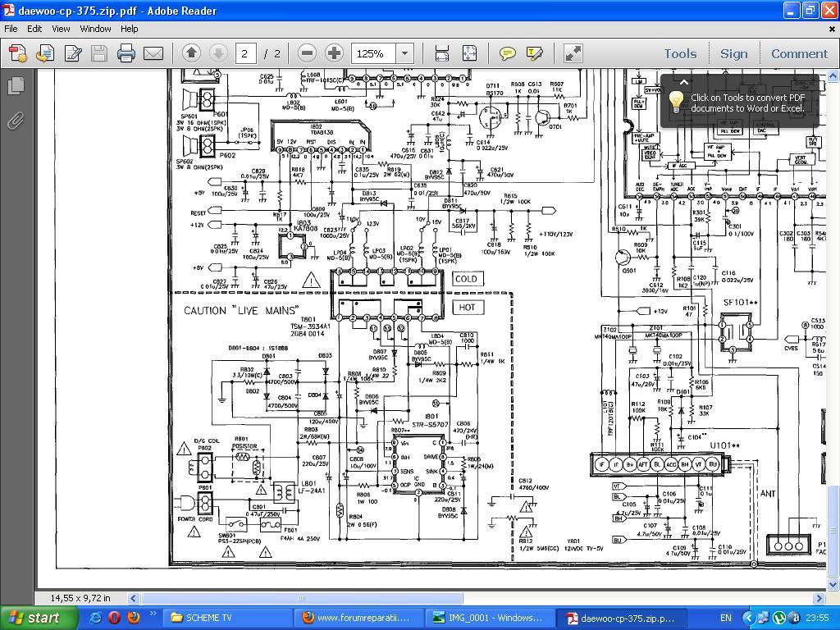Click the Send file by email icon
840x630 pixels.
click(153, 53)
